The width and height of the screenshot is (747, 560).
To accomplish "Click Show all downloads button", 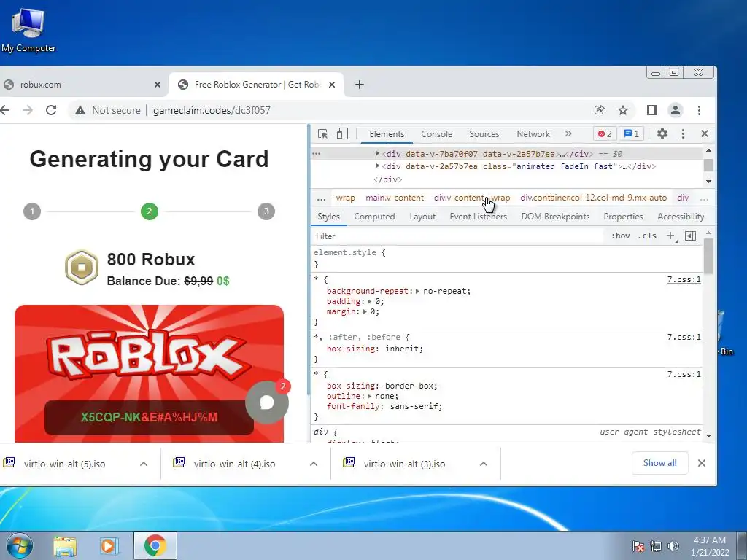I will (659, 463).
